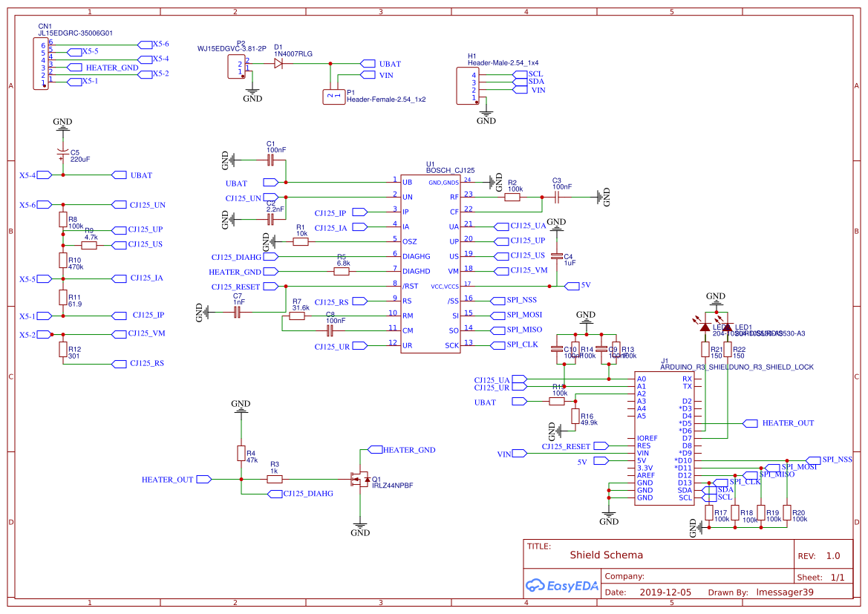This screenshot has height=614, width=868.
Task: Select the P2 two-pin terminal block symbol
Action: tap(236, 67)
